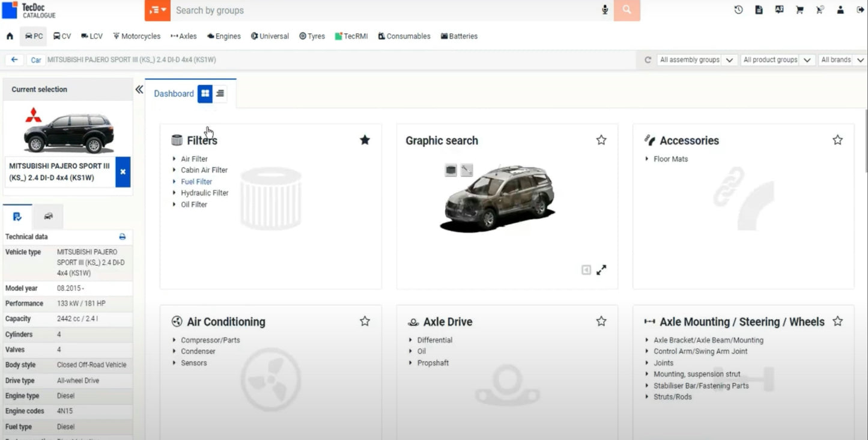Switch Dashboard to list view

220,93
